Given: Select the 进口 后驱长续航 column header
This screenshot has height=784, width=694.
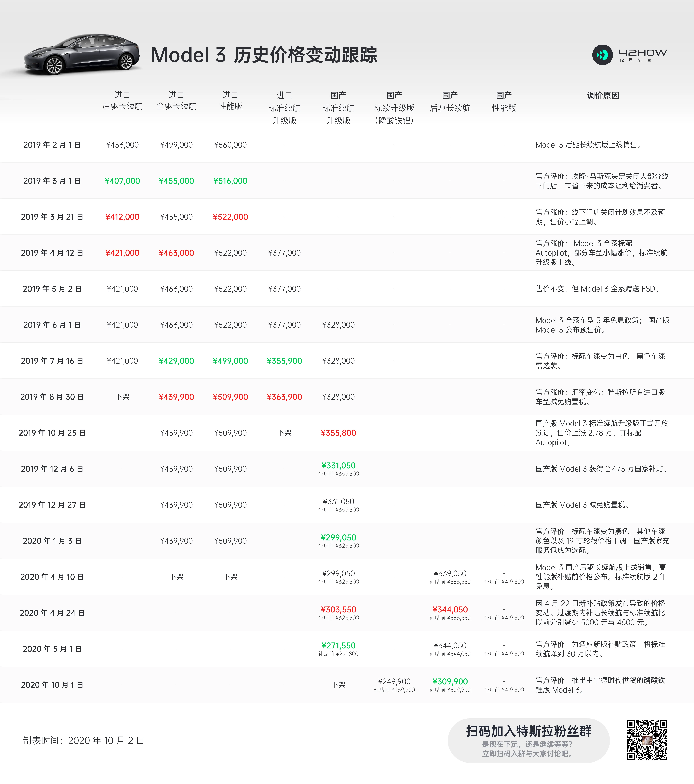Looking at the screenshot, I should pyautogui.click(x=122, y=100).
